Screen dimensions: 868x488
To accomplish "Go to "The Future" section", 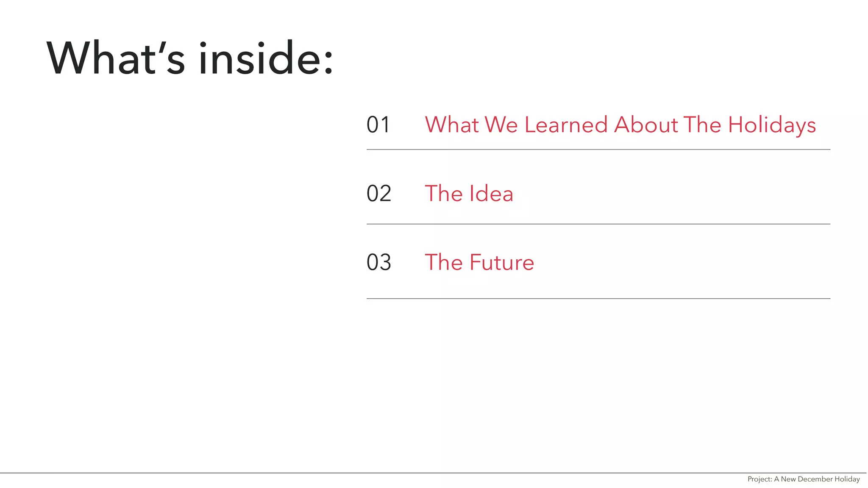I will [479, 262].
